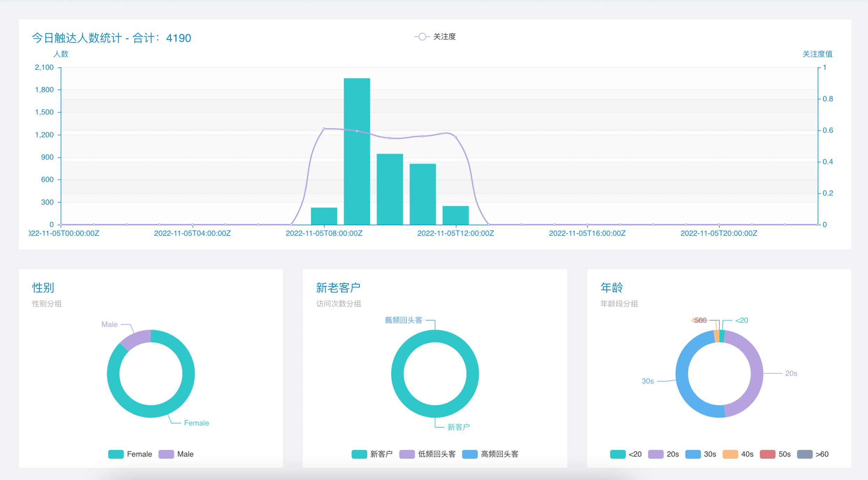The height and width of the screenshot is (480, 868).
Task: Click the 2022-11-05T12:00:00Z axis label
Action: 456,233
